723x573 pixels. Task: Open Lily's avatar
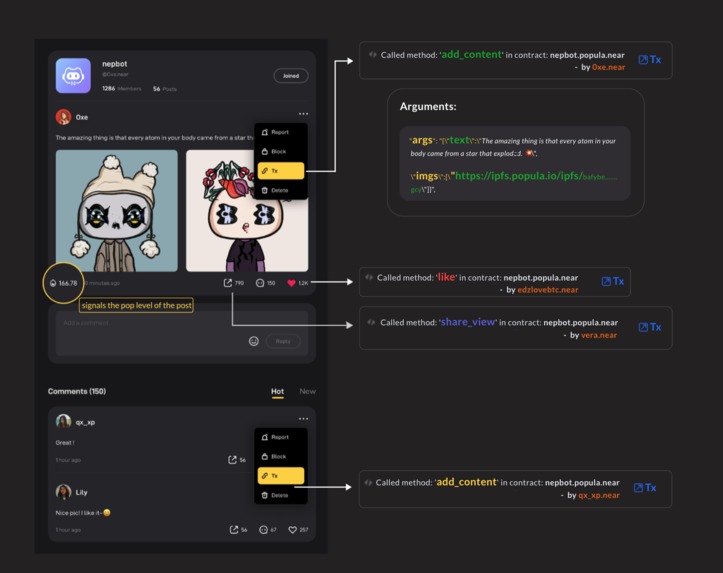click(63, 492)
